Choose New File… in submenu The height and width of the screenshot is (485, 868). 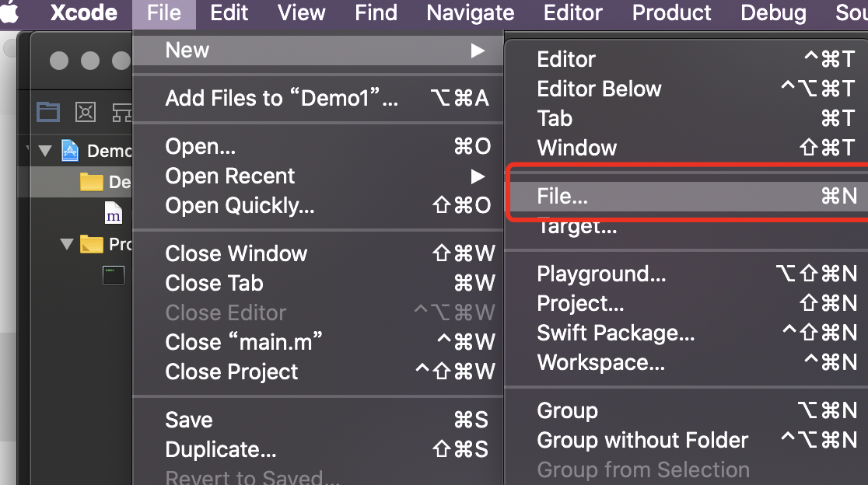point(688,197)
